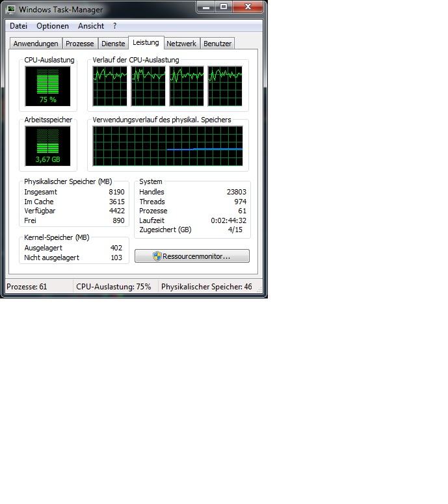Image resolution: width=448 pixels, height=504 pixels.
Task: Click status bar entry Physikalischer Speicher: 46
Action: 207,286
